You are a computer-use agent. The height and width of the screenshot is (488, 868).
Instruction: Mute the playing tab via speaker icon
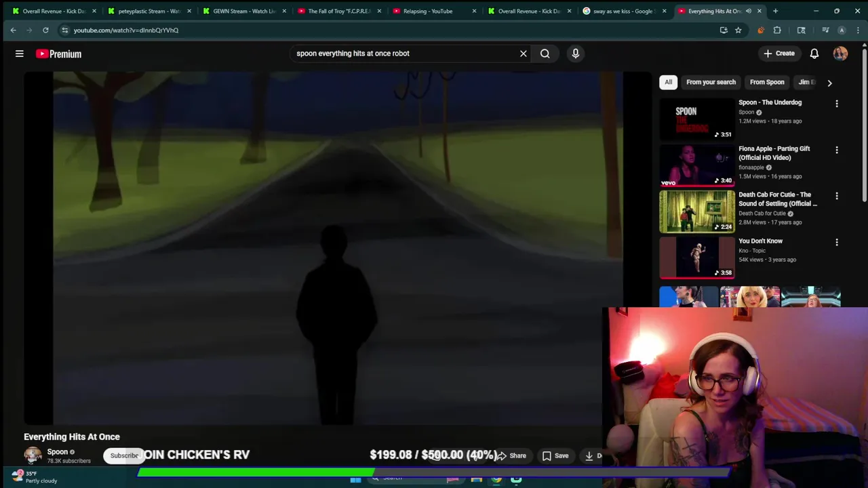(749, 11)
